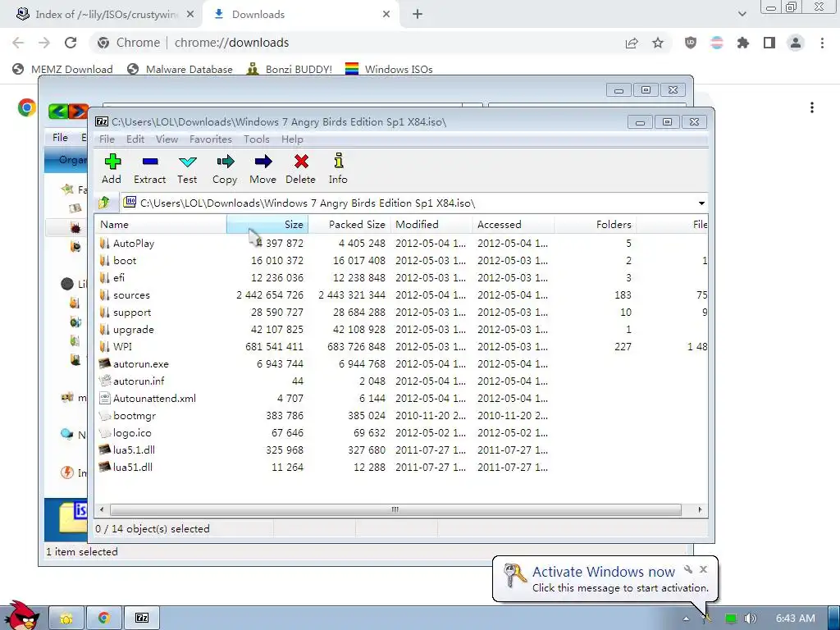This screenshot has width=840, height=630.
Task: Select the lua51.dll file
Action: [132, 467]
